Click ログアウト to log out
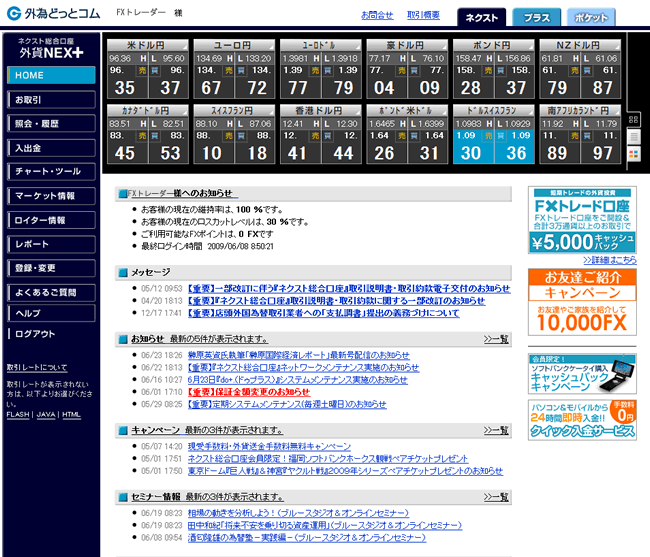 [35, 334]
